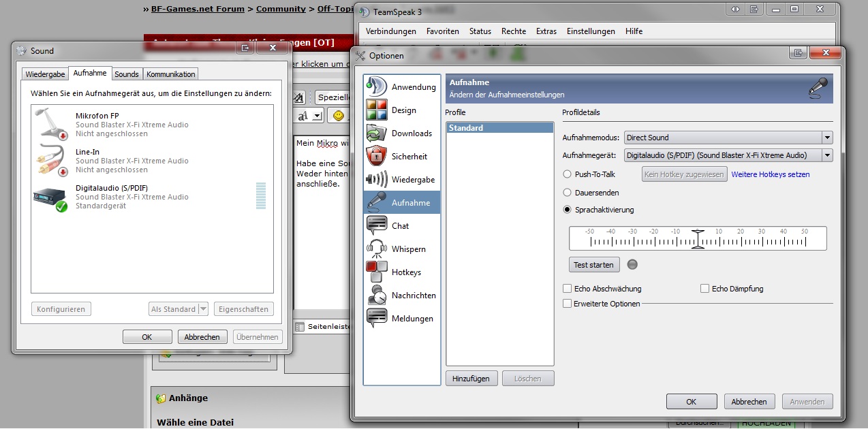The height and width of the screenshot is (429, 868).
Task: Switch to Wiedergabe tab in Sound window
Action: tap(46, 74)
